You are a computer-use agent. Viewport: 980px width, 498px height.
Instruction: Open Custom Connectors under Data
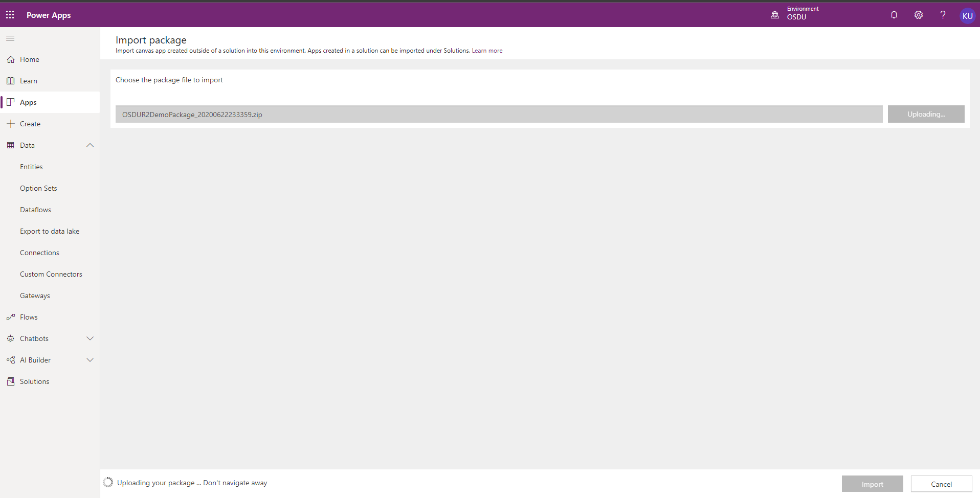(x=50, y=274)
